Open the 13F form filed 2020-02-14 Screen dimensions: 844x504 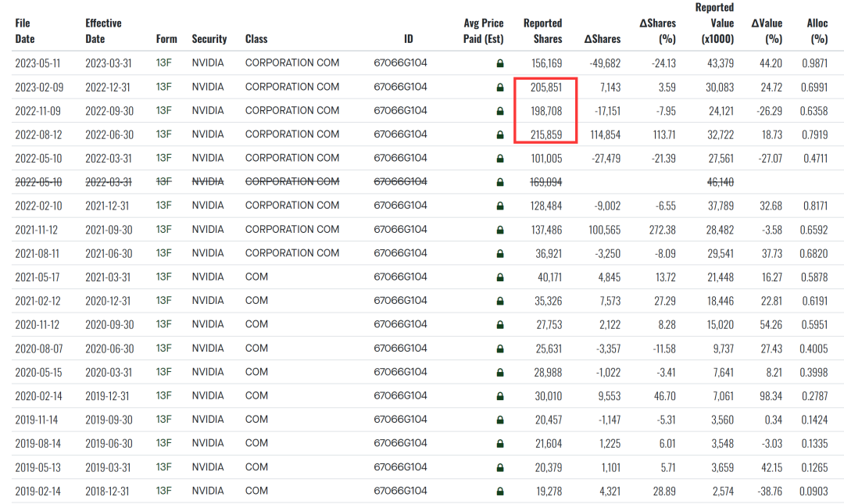[163, 395]
